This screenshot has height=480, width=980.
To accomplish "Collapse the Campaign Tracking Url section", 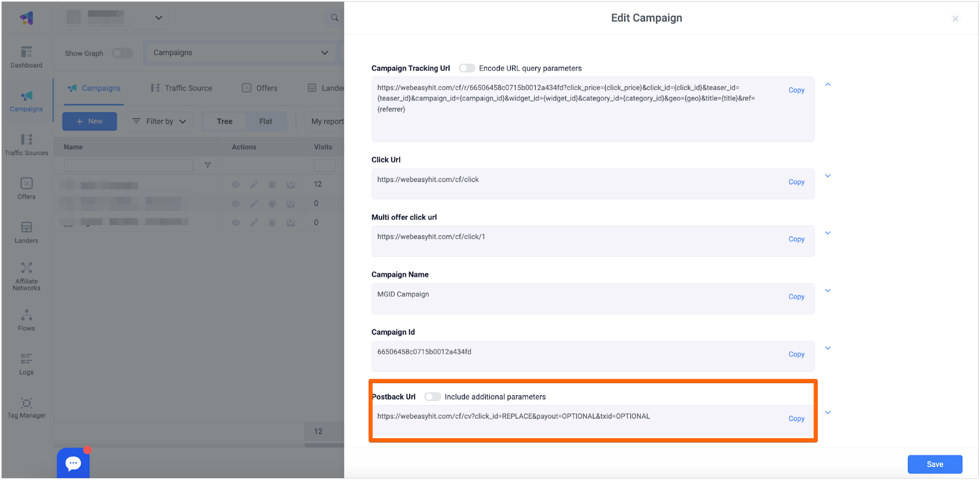I will point(827,85).
